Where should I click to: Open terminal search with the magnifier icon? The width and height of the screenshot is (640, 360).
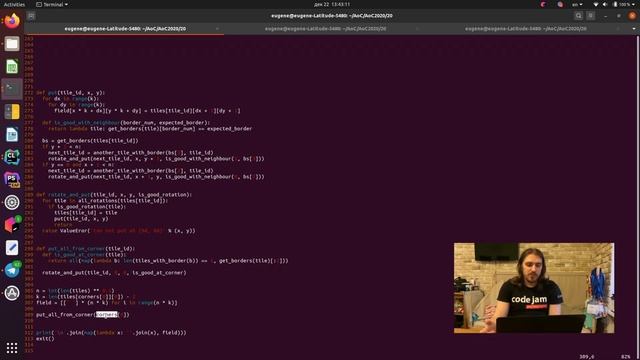pyautogui.click(x=578, y=16)
